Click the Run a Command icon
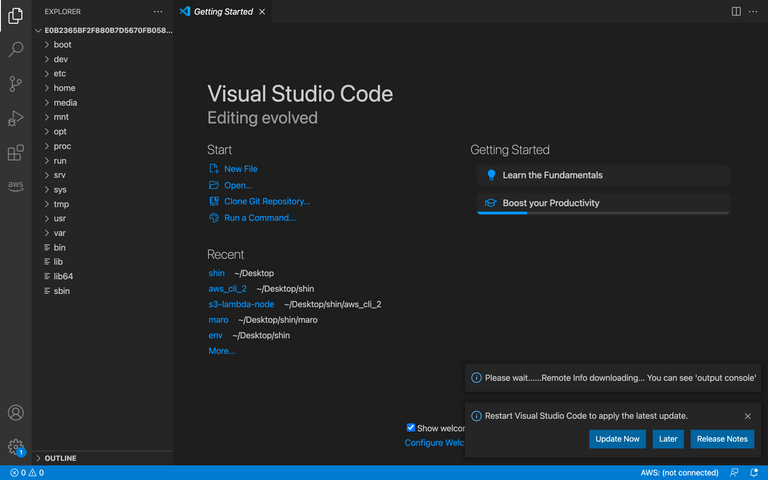768x480 pixels. pos(214,218)
